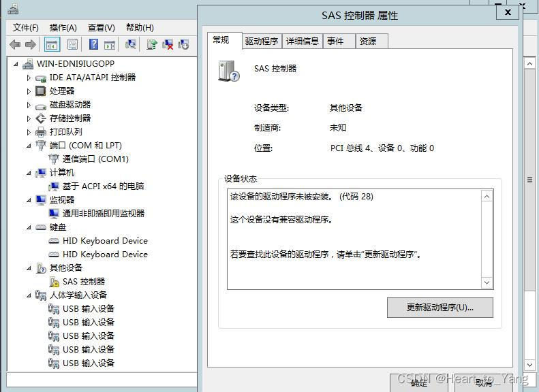Viewport: 539px width, 392px height.
Task: Click the Disable device toolbar icon with down arrow
Action: tap(183, 44)
